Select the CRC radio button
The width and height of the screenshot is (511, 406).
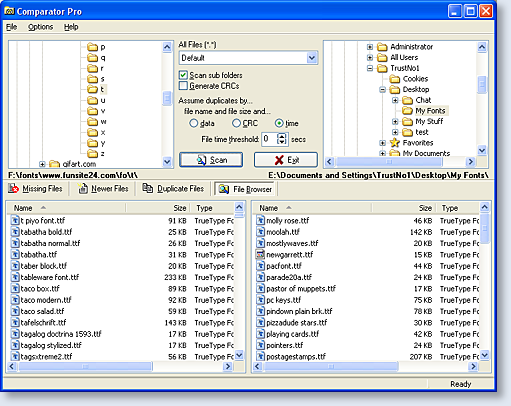[236, 123]
